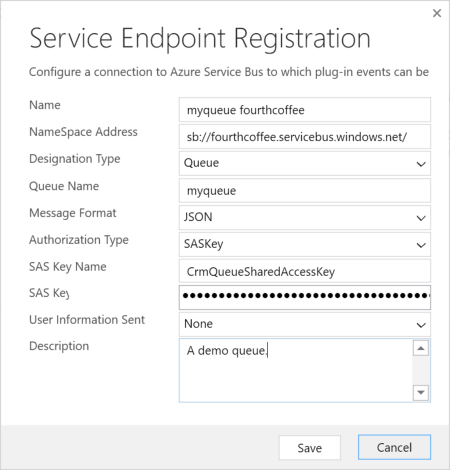Focus the SAS Key Name field
The image size is (450, 470).
pos(305,271)
